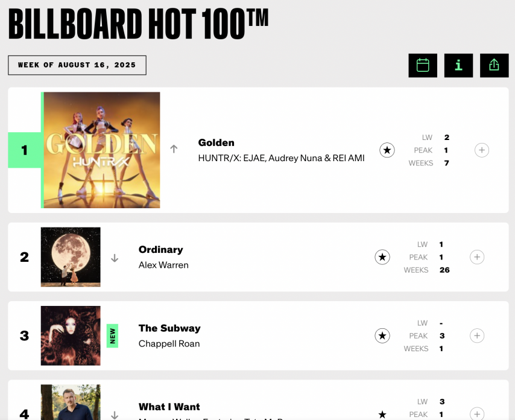Click The Subway album artwork

click(x=71, y=336)
